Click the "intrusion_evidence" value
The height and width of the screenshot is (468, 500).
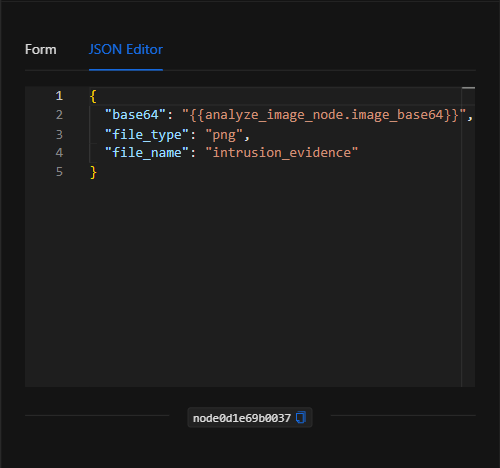pyautogui.click(x=281, y=153)
